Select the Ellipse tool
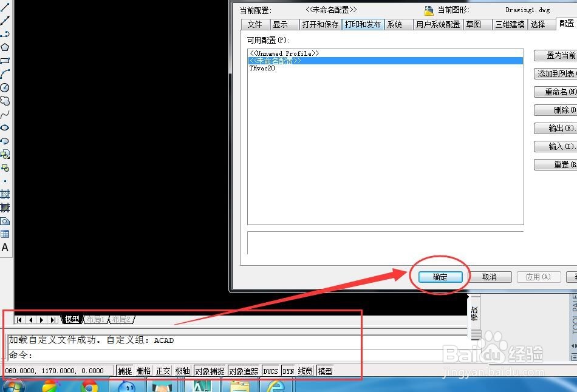 [5, 127]
